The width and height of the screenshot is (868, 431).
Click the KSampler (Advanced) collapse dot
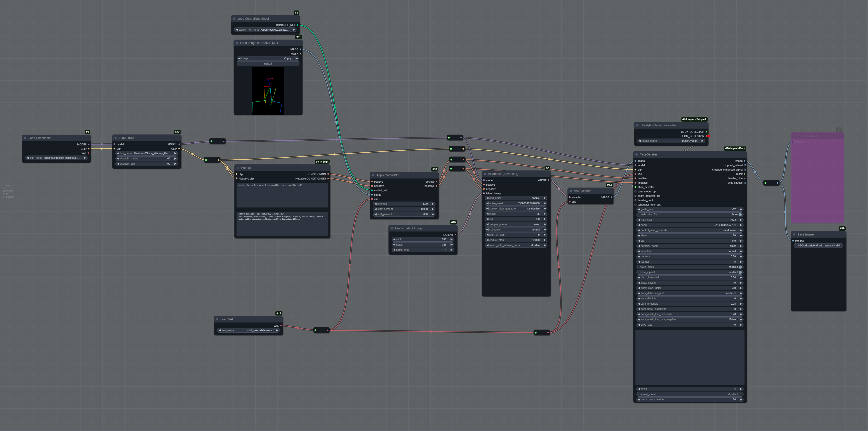485,174
